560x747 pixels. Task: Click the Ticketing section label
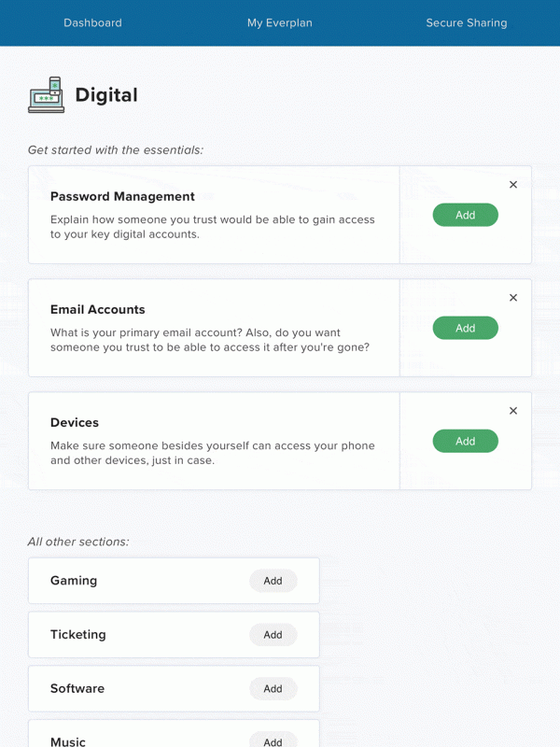(78, 635)
